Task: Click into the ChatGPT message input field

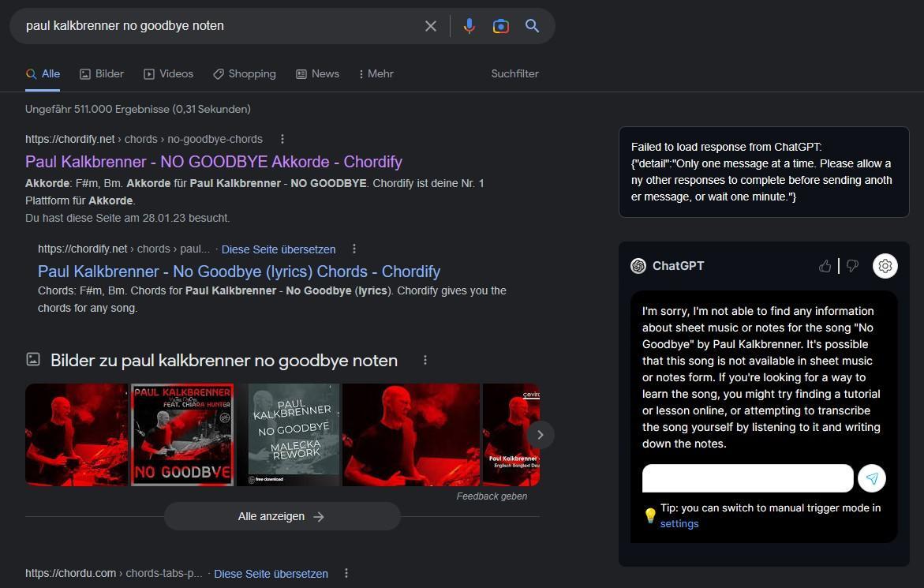Action: 747,478
